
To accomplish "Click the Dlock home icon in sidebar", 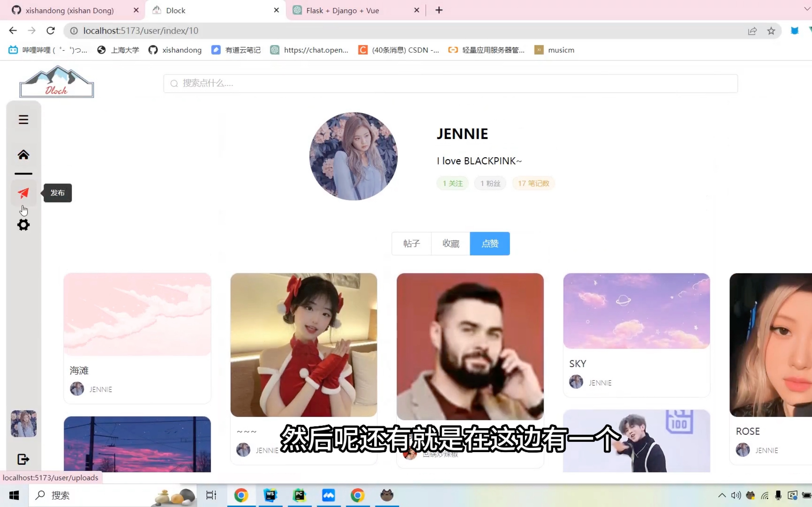I will coord(23,154).
